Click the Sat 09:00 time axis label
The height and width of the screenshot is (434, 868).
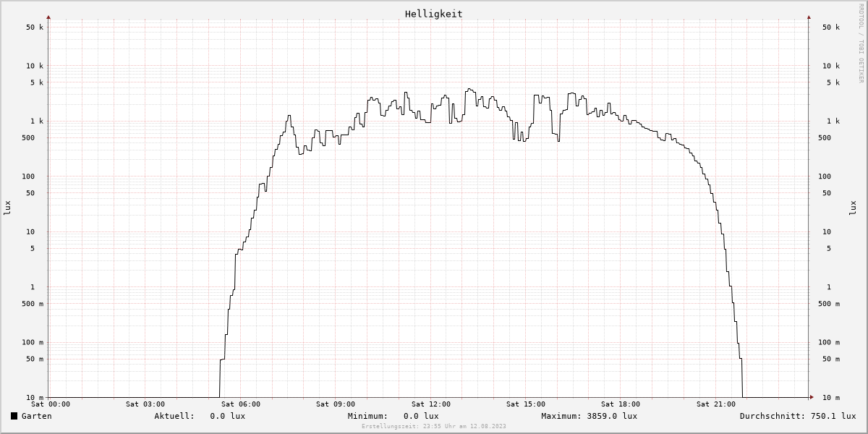coord(336,404)
